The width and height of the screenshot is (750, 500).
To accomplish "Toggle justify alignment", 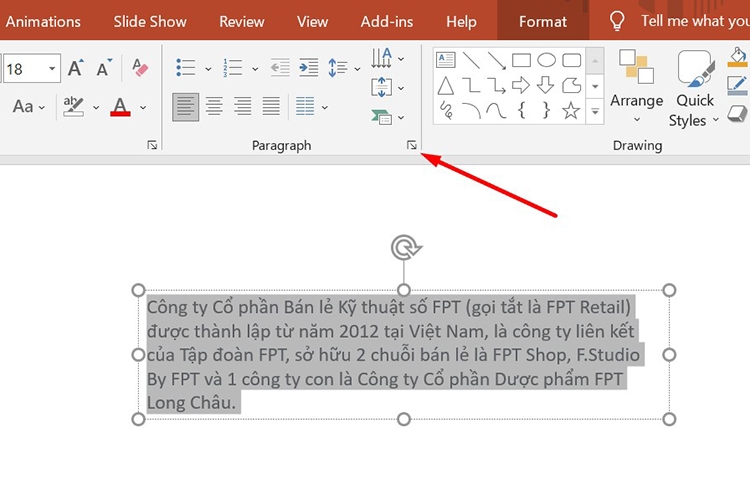I will (x=271, y=107).
